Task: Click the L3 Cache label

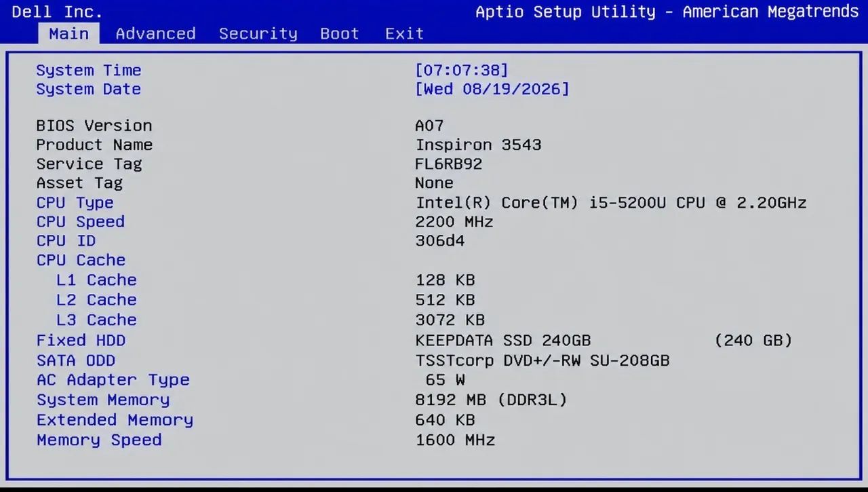Action: (x=96, y=320)
